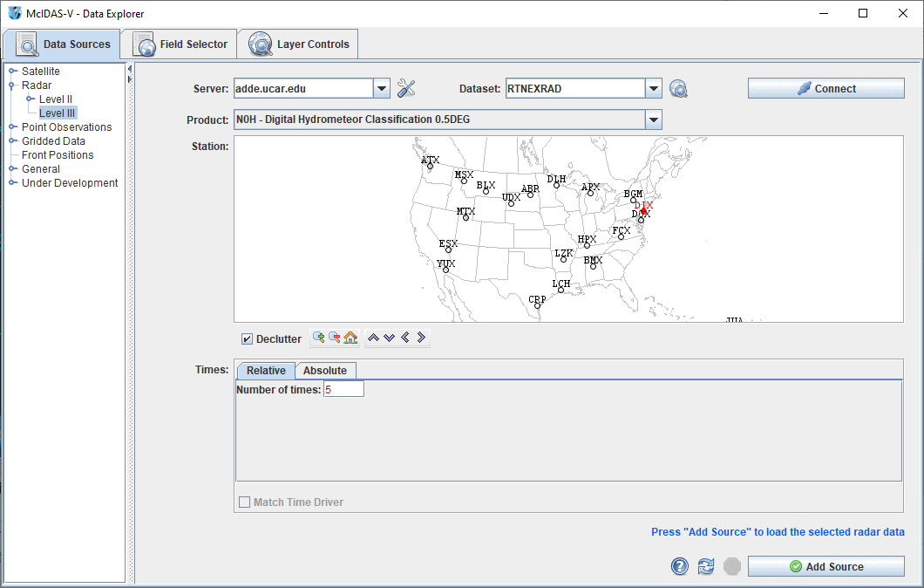Viewport: 924px width, 588px height.
Task: Expand the General tree node
Action: pyautogui.click(x=12, y=168)
